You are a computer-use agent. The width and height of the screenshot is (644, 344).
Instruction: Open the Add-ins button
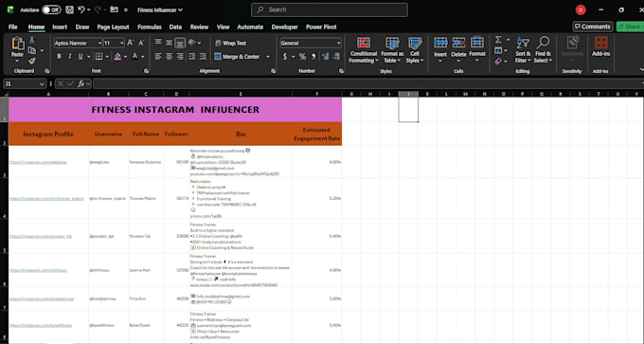click(600, 46)
